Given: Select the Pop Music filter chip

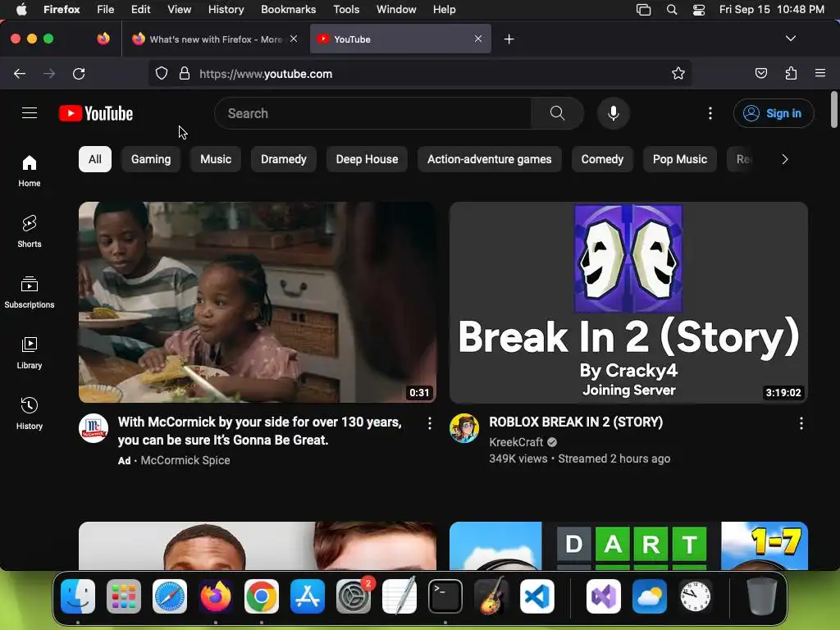Looking at the screenshot, I should (680, 159).
